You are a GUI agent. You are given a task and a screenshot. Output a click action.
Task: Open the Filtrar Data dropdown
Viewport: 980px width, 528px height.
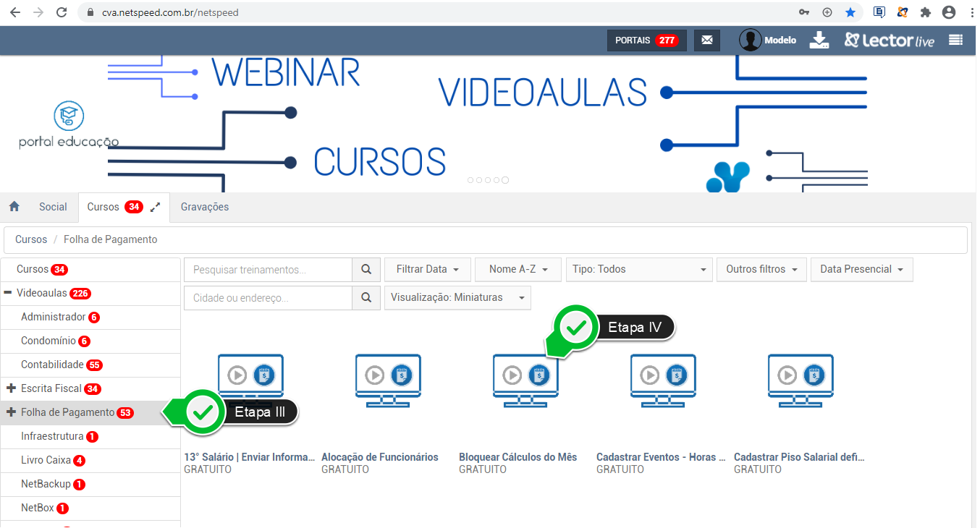click(428, 270)
